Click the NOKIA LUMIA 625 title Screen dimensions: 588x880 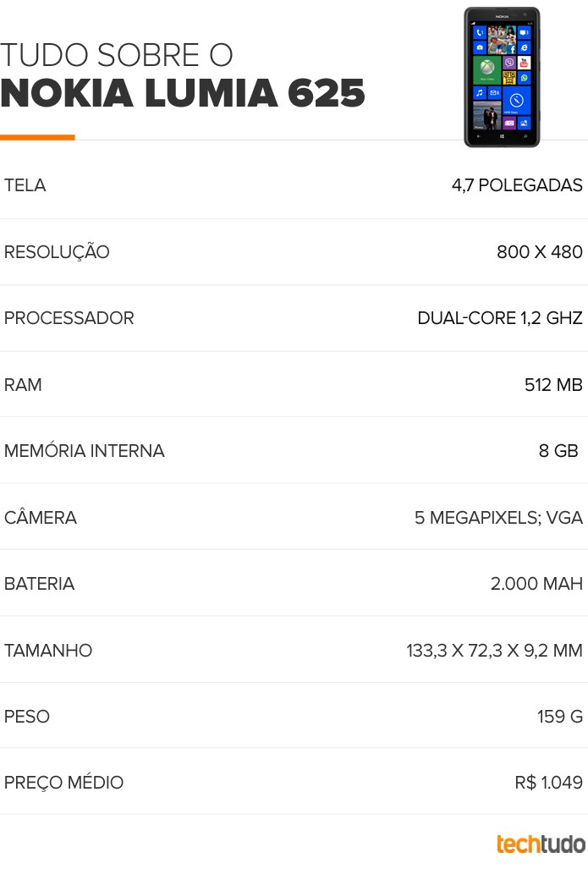tap(183, 92)
